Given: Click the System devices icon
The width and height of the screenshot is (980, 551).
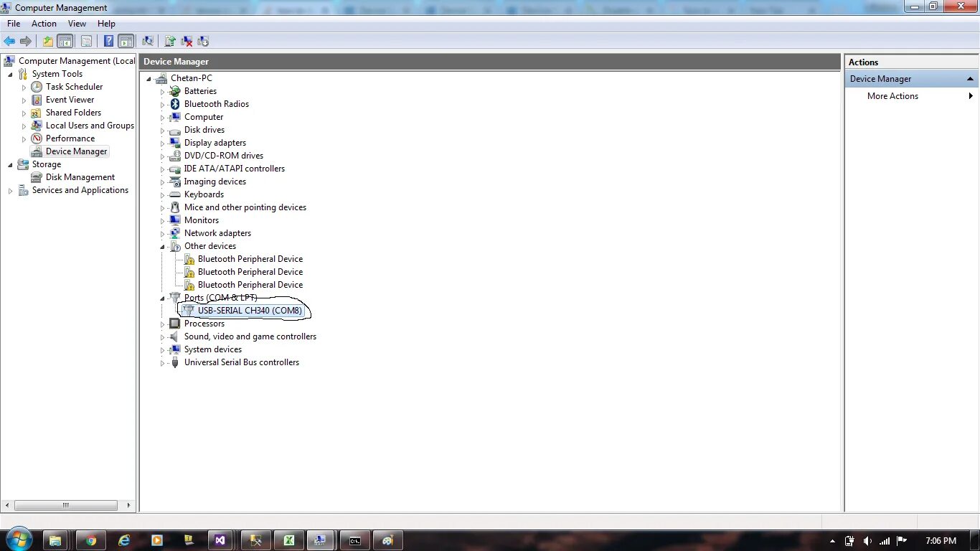Looking at the screenshot, I should click(x=174, y=349).
